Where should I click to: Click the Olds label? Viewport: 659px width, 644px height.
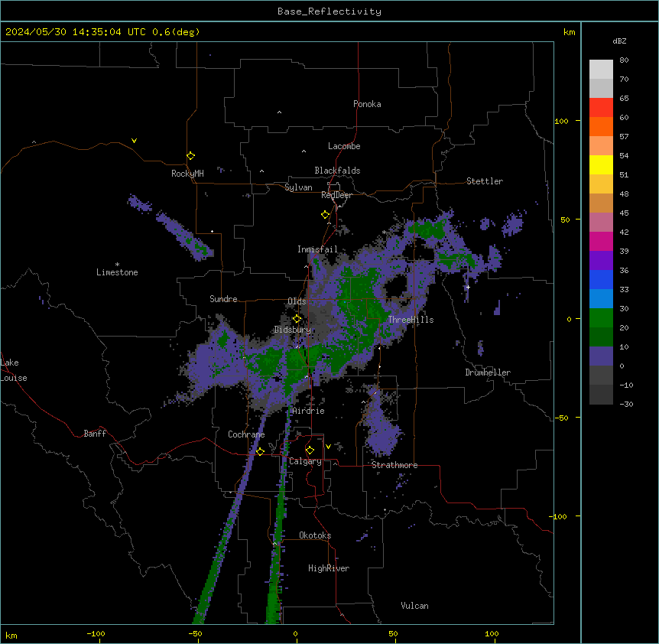297,301
